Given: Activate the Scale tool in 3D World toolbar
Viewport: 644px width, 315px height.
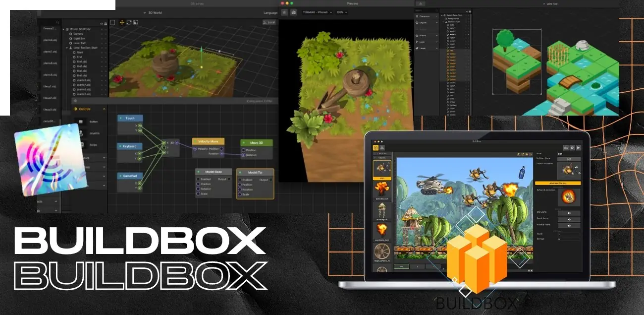Looking at the screenshot, I should (136, 22).
